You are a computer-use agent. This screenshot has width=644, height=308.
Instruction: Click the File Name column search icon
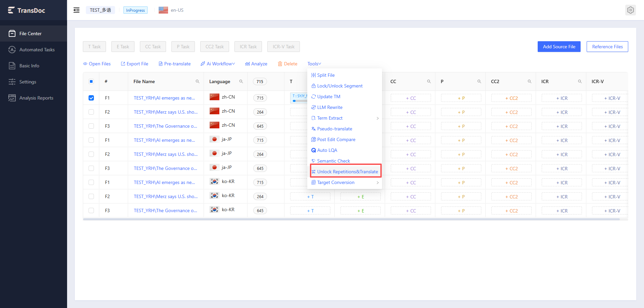198,81
